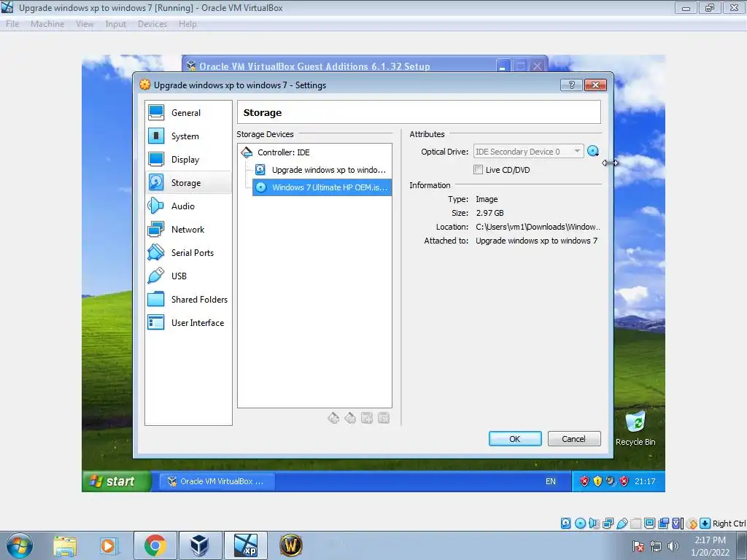This screenshot has width=747, height=560.
Task: Click the Windows 7 Start orb
Action: [x=20, y=545]
